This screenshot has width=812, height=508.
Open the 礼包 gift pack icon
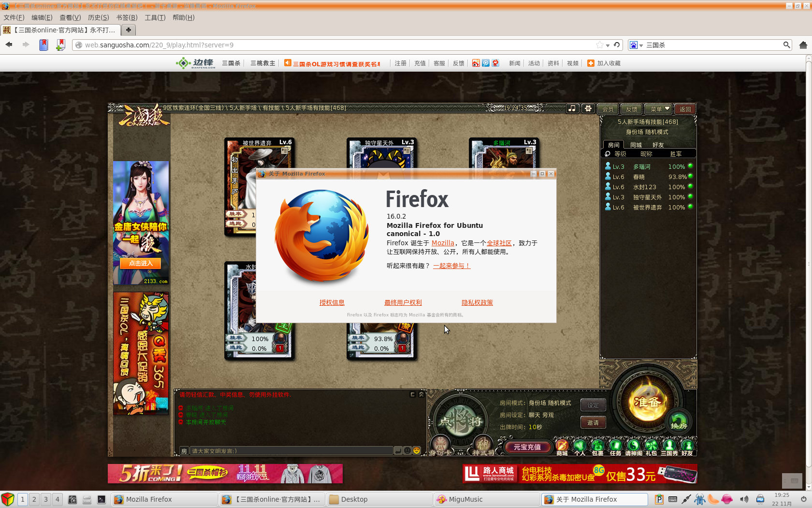click(651, 447)
